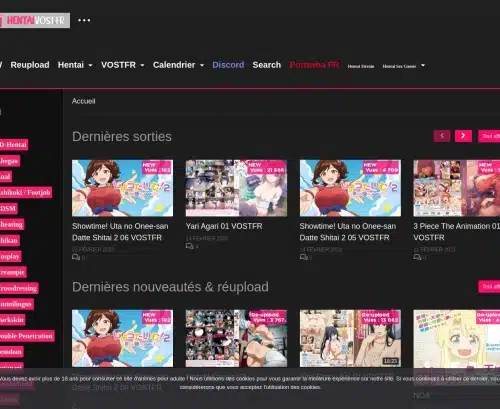Open the Pornwha FR navigation link

tap(314, 65)
